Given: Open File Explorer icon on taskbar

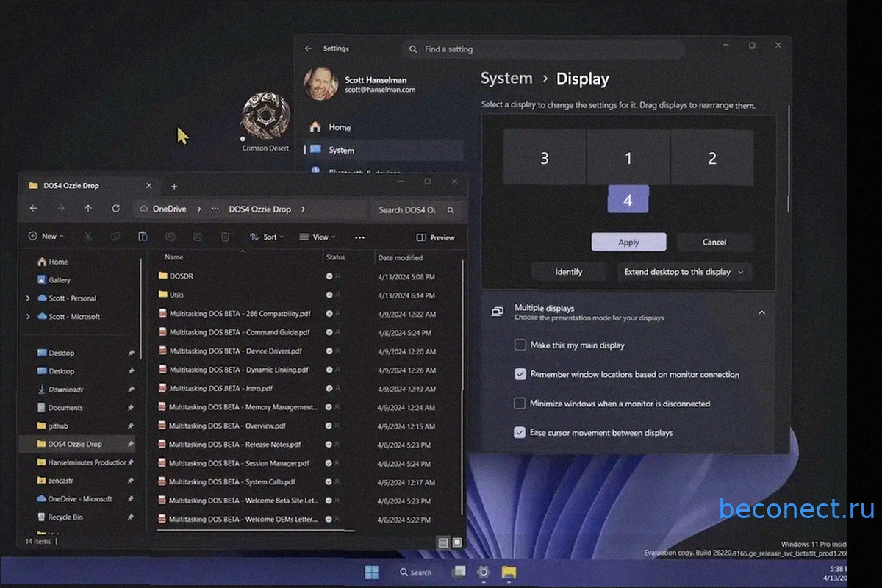Looking at the screenshot, I should 509,572.
